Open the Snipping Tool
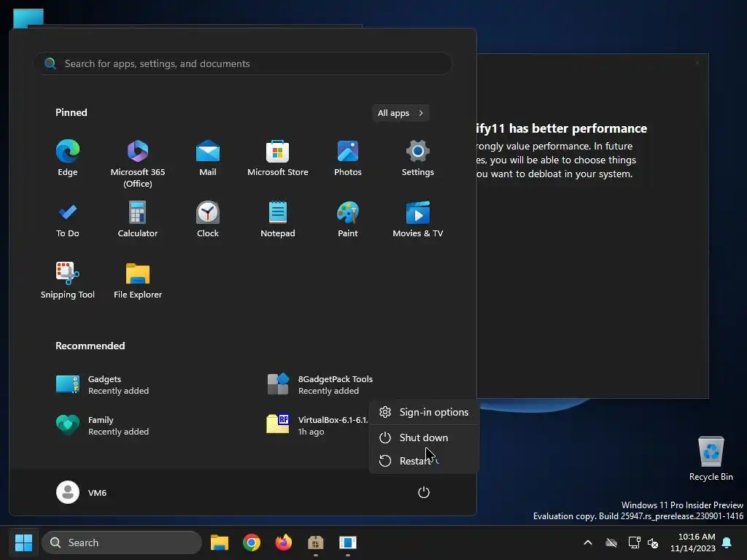The image size is (747, 560). tap(68, 281)
